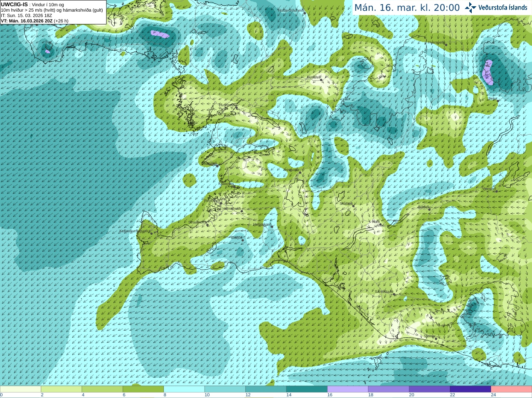
Task: Pick the 22–24 m/s dark indigo legend swatch
Action: coord(470,389)
